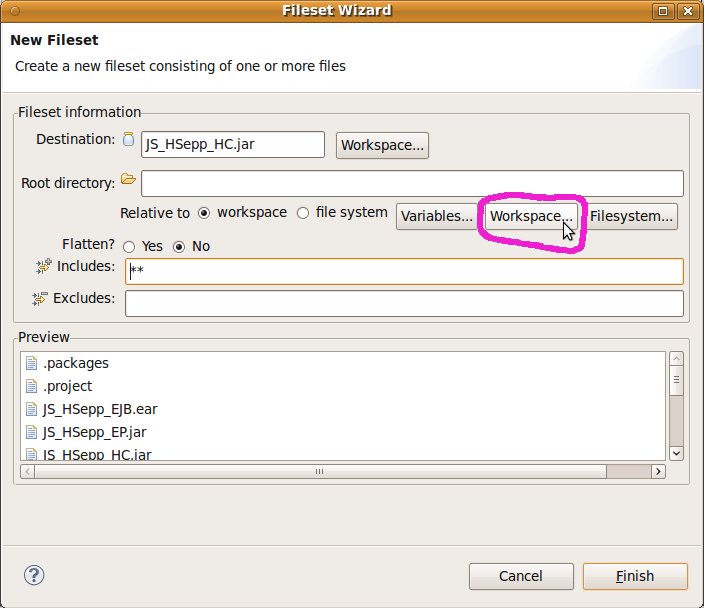The height and width of the screenshot is (608, 704).
Task: Click into the Root directory field
Action: point(412,184)
